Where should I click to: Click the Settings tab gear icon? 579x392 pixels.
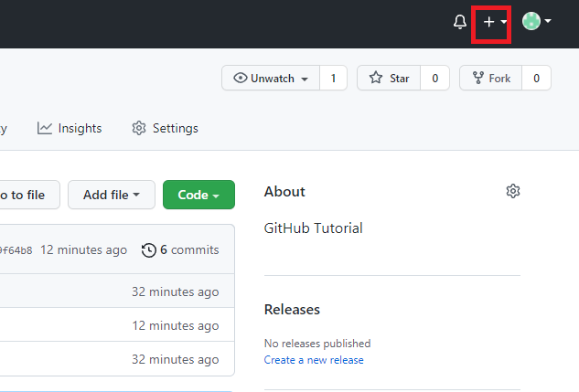(139, 128)
